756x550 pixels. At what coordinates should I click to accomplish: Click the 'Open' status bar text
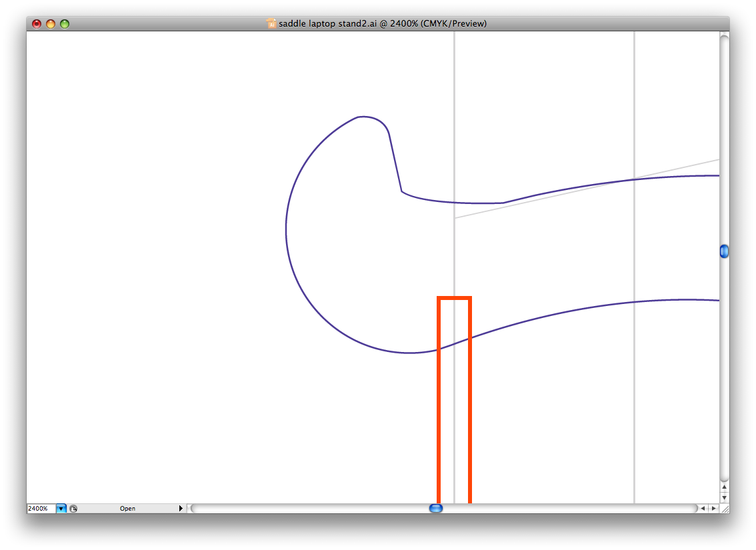(127, 509)
